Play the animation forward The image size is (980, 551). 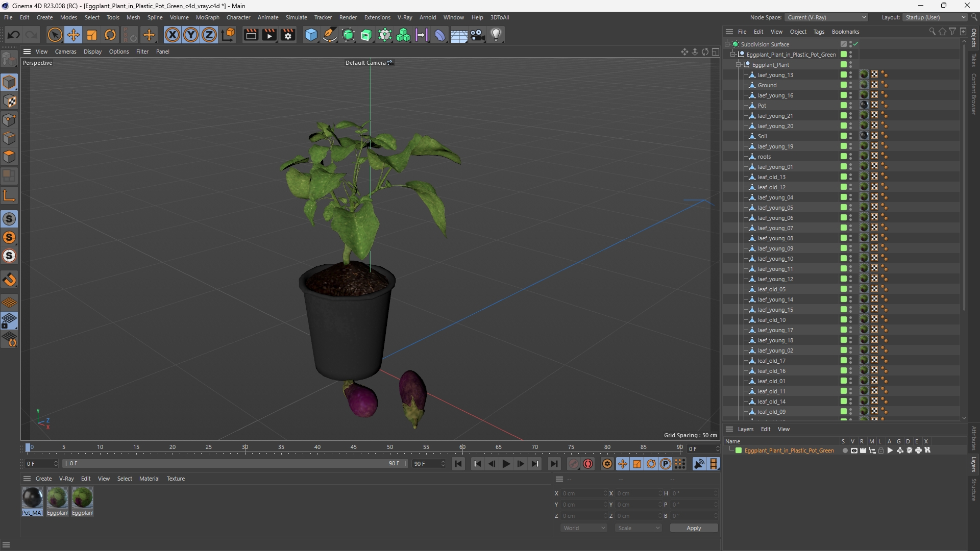click(506, 464)
